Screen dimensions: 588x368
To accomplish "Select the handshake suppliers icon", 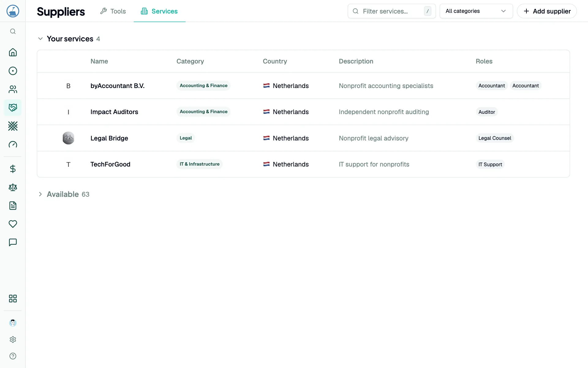I will pos(13,108).
